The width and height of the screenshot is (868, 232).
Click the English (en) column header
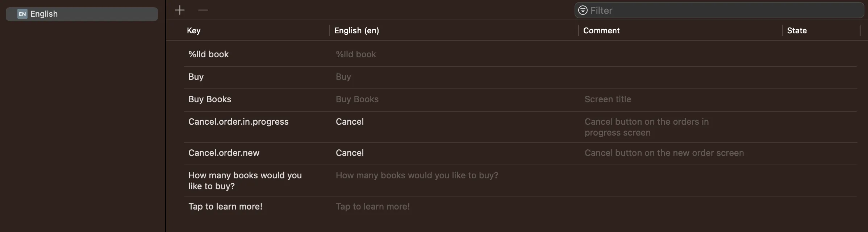[356, 30]
